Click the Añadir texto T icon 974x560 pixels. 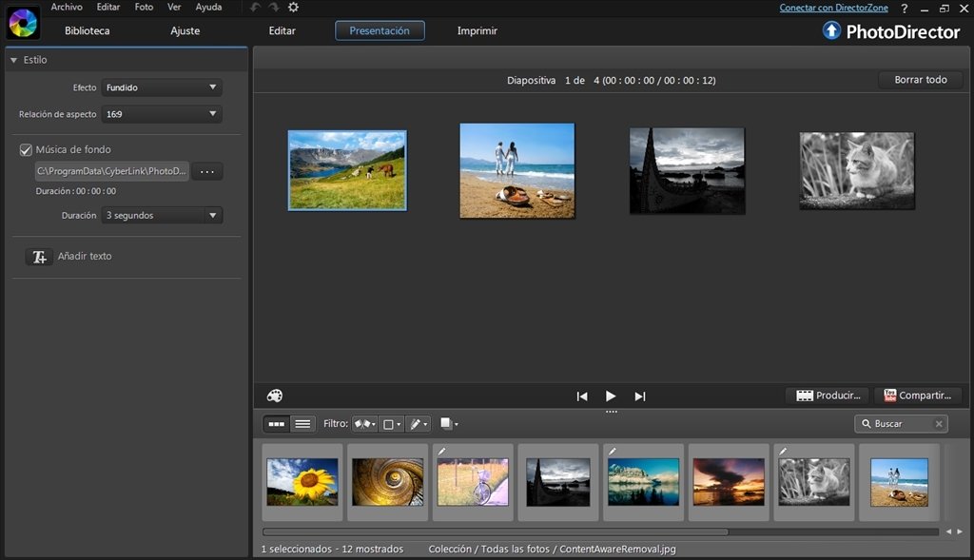coord(38,257)
